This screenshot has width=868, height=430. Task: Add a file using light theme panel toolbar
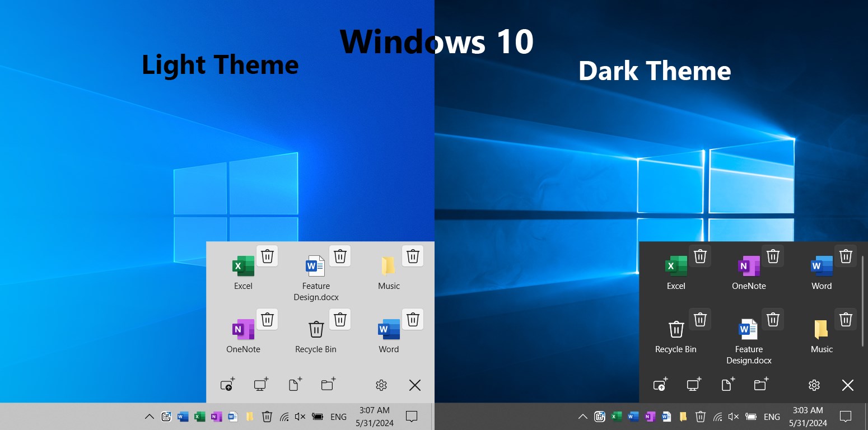click(x=295, y=385)
